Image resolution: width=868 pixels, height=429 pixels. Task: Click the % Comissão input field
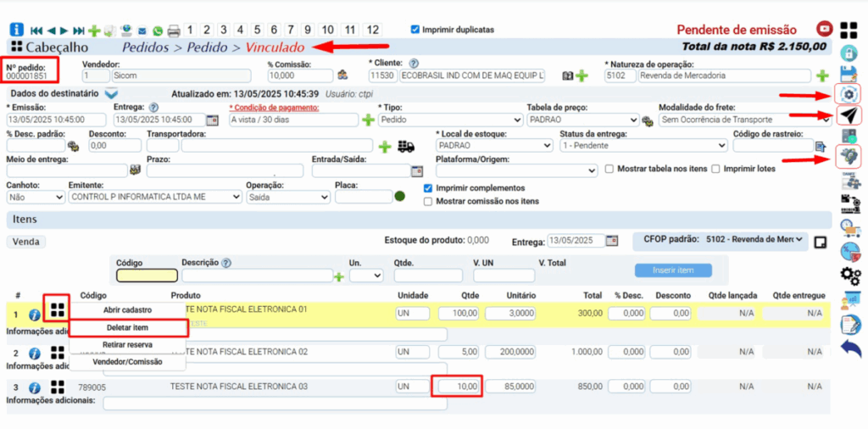301,75
